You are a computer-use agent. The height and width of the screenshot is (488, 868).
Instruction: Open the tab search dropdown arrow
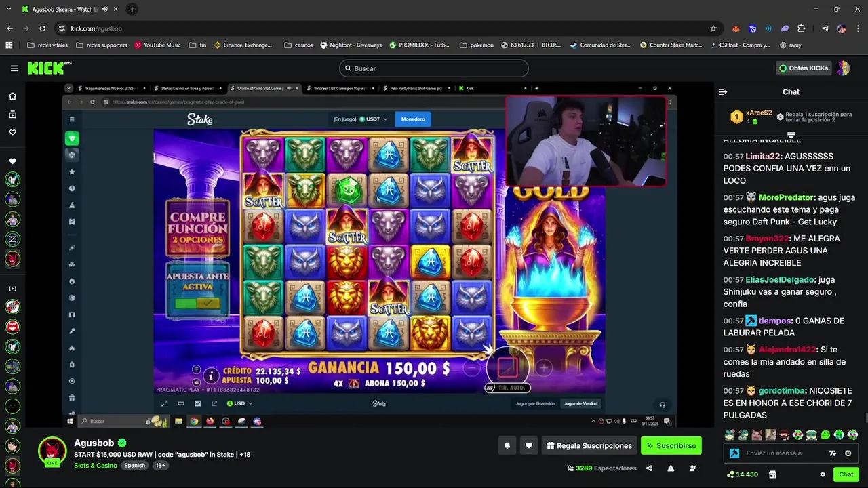coord(9,9)
